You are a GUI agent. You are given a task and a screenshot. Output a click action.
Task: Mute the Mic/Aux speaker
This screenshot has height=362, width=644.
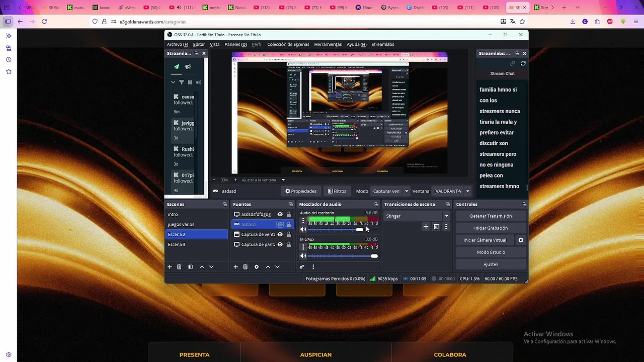click(303, 256)
